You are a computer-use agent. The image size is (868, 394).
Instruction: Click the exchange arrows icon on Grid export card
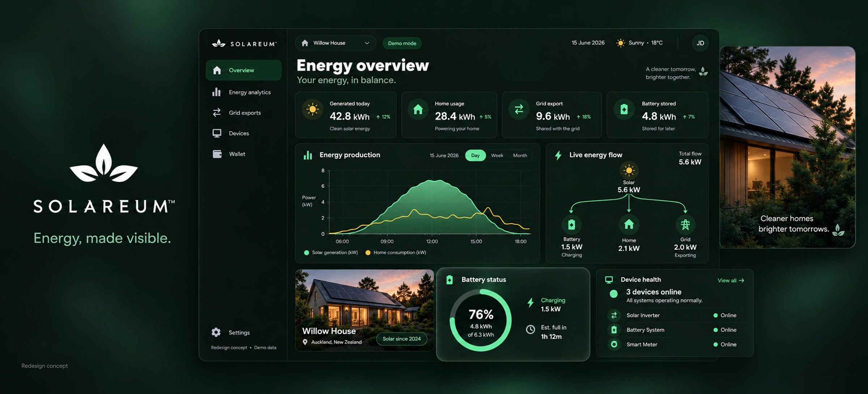click(x=519, y=109)
